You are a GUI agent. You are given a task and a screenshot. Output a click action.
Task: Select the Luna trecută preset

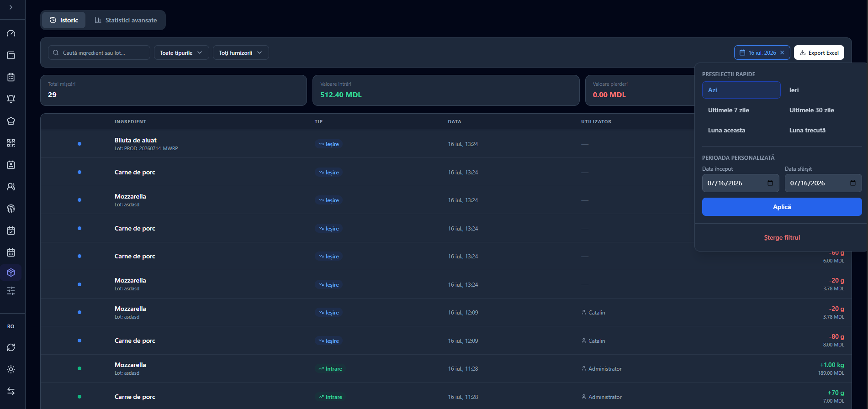[822, 130]
